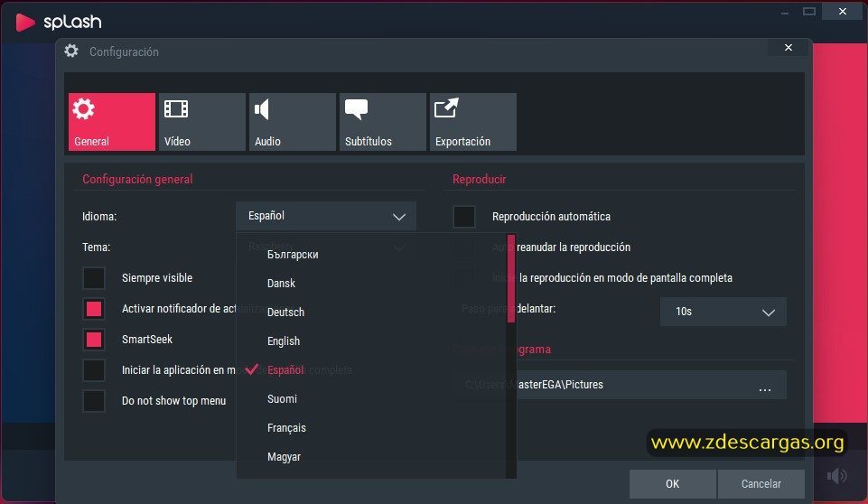This screenshot has width=868, height=504.
Task: Click the volume speaker icon in player
Action: click(x=836, y=476)
